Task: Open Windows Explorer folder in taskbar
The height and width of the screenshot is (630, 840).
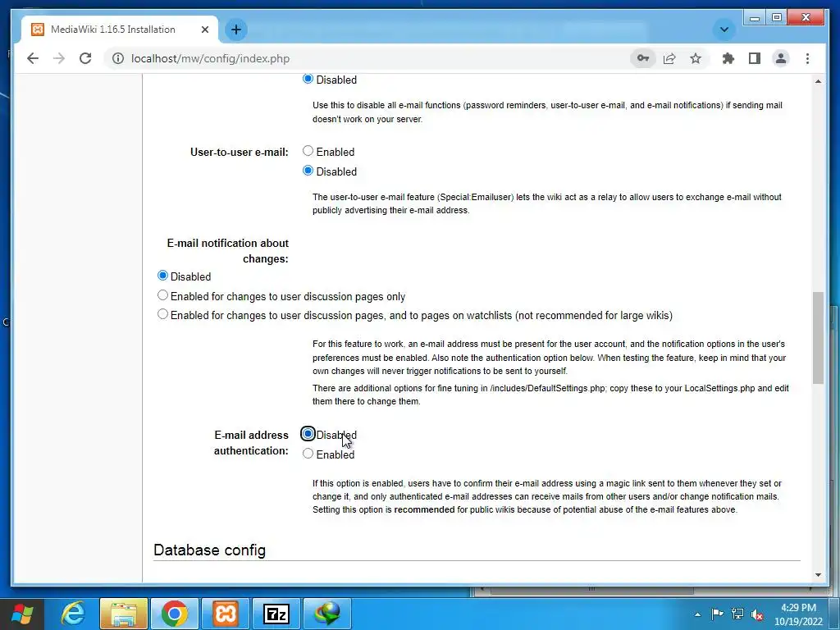Action: pos(123,614)
